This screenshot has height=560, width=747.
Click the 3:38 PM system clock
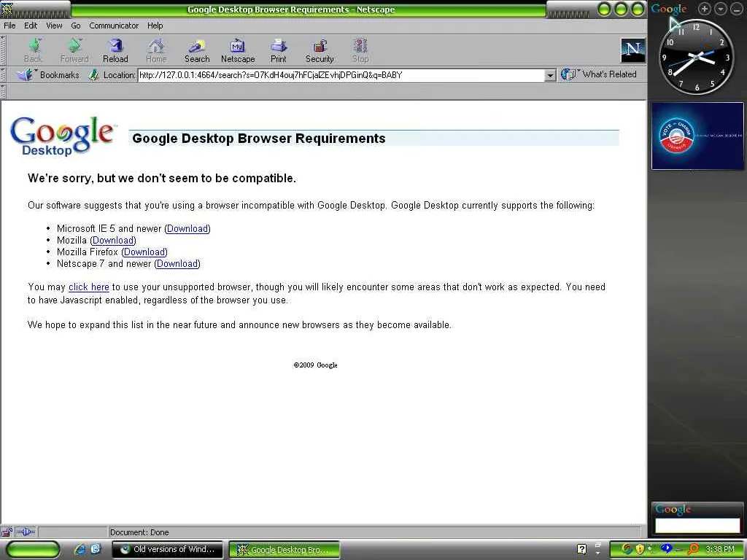720,550
